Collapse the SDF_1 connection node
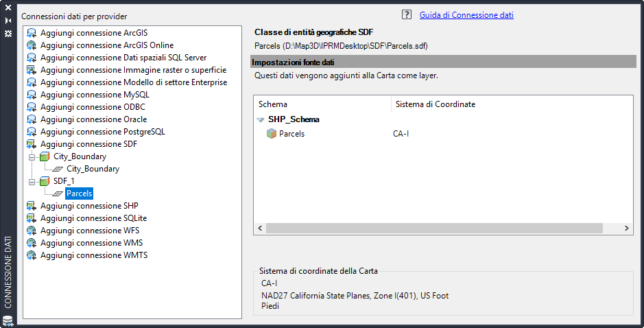This screenshot has height=328, width=644. pos(32,181)
